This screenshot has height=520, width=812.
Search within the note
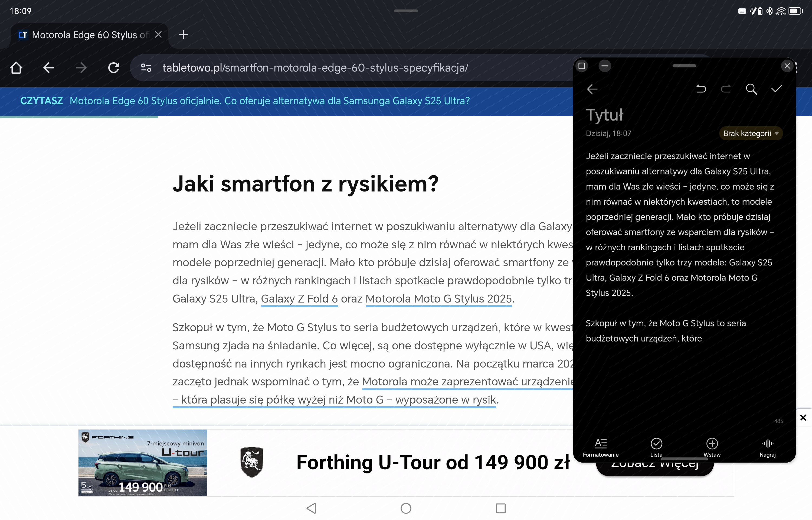[751, 89]
